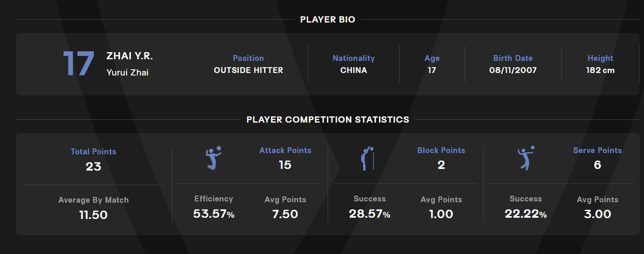Select the attack Efficiency 53.57% value
The width and height of the screenshot is (644, 254).
click(214, 214)
